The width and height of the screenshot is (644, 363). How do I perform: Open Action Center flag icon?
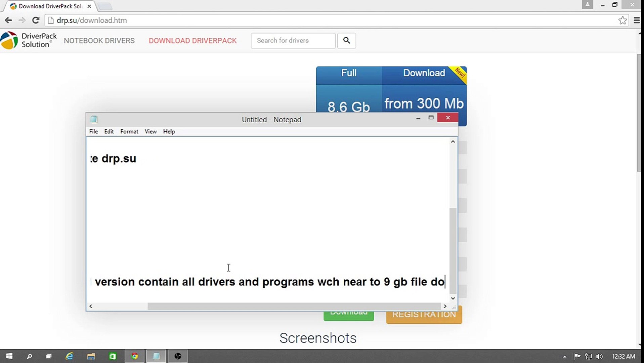pos(577,356)
